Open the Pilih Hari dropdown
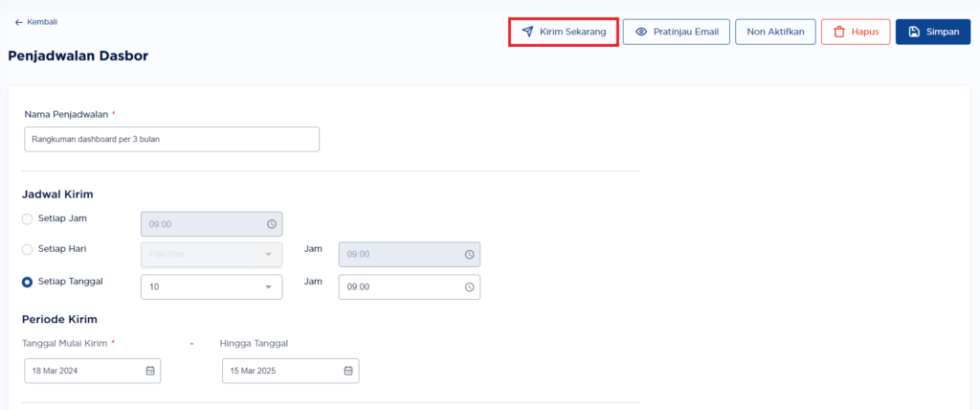Viewport: 980px width, 410px height. (212, 254)
